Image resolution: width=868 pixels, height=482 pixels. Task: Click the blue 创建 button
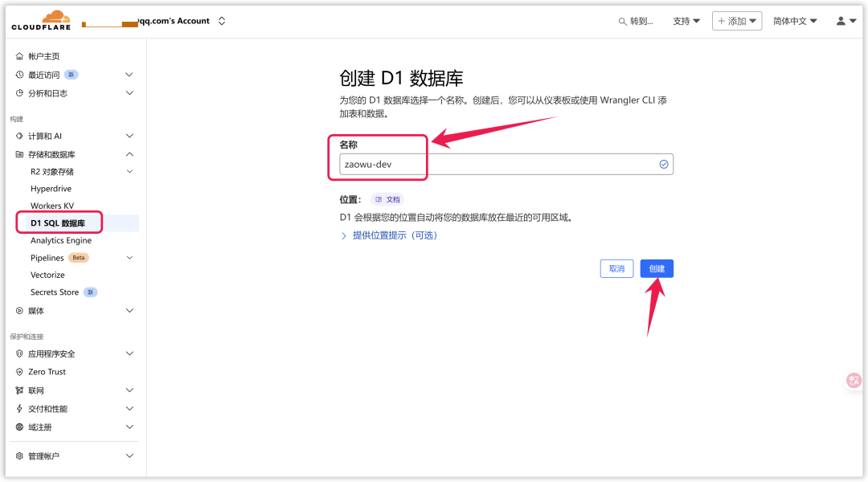pos(657,269)
